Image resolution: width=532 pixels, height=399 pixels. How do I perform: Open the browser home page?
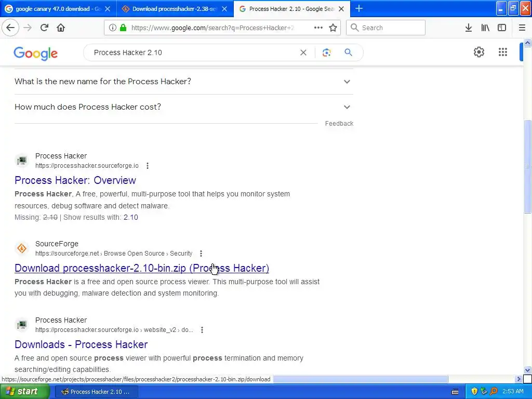pos(61,28)
